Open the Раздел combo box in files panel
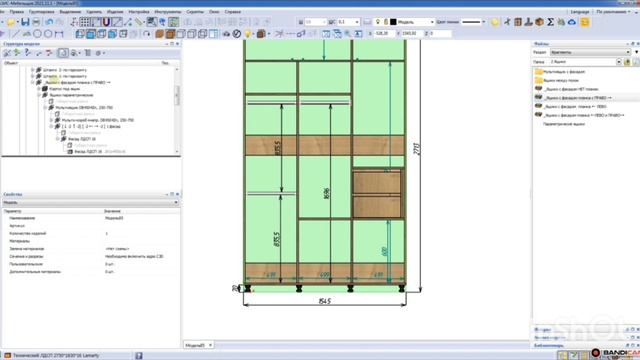Image resolution: width=640 pixels, height=360 pixels. pyautogui.click(x=590, y=52)
